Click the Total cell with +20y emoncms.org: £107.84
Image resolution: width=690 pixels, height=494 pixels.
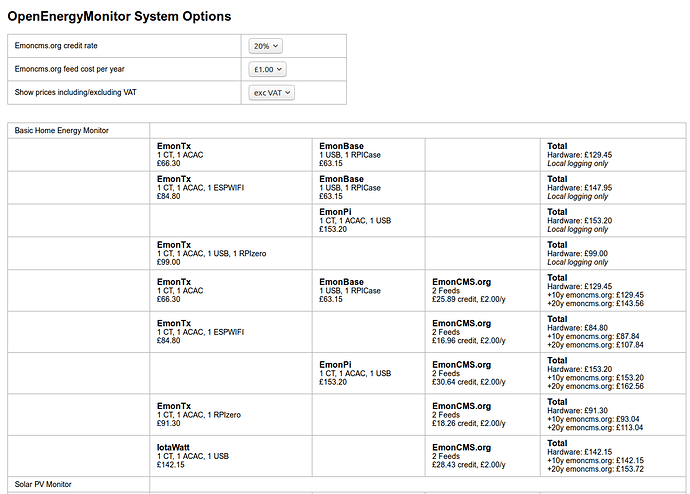[613, 332]
